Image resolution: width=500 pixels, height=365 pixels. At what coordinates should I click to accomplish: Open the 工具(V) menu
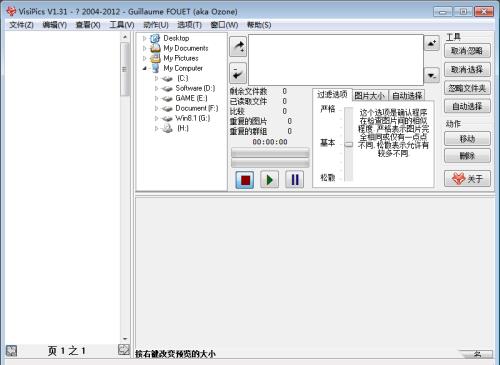[122, 25]
